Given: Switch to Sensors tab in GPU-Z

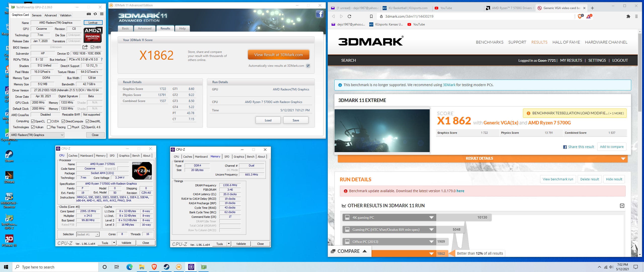Looking at the screenshot, I should (36, 15).
